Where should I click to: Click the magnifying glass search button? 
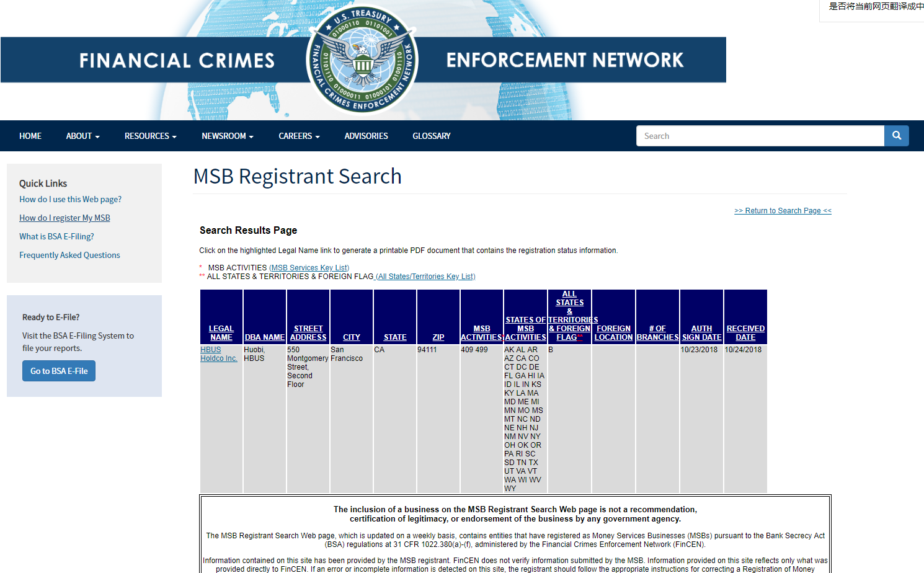[896, 136]
